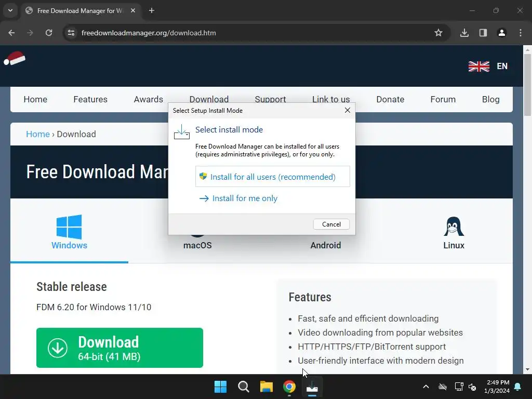Open Chrome side panel

pyautogui.click(x=483, y=33)
